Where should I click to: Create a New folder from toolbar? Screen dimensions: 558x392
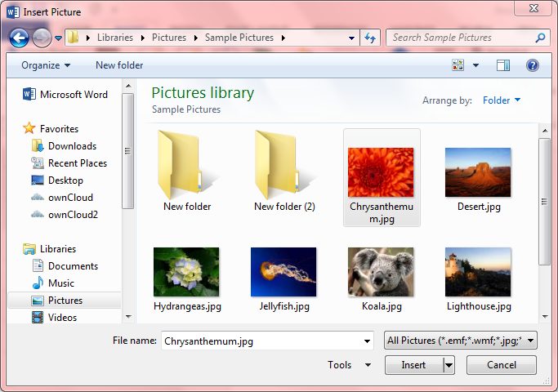[119, 65]
